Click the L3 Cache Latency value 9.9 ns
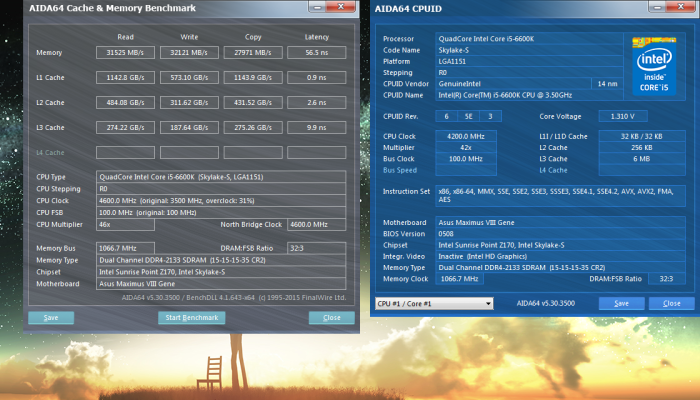 coord(317,128)
